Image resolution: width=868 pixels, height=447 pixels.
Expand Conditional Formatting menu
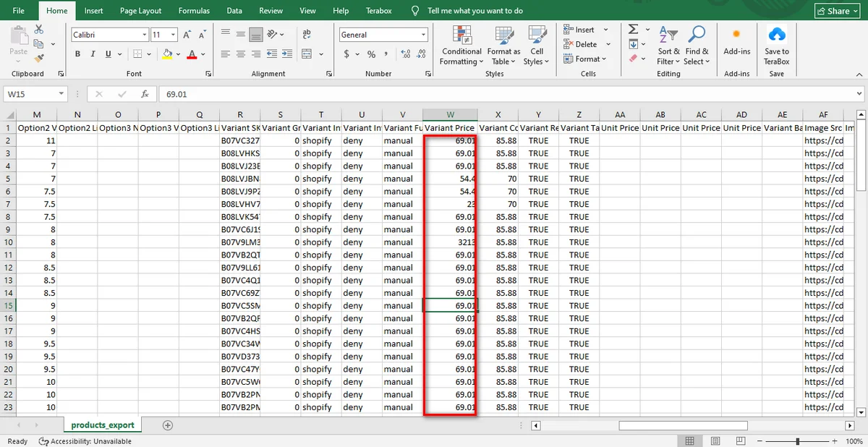[x=461, y=45]
